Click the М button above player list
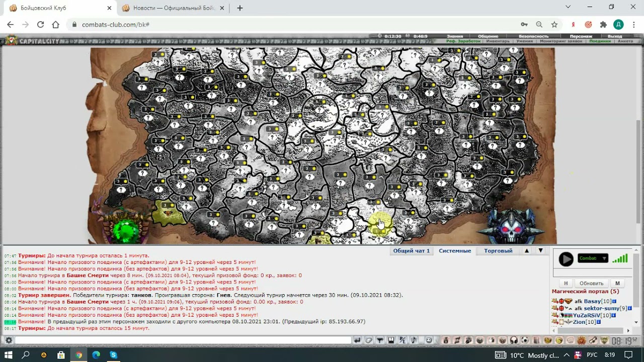Viewport: 644px width, 362px height. tap(617, 283)
